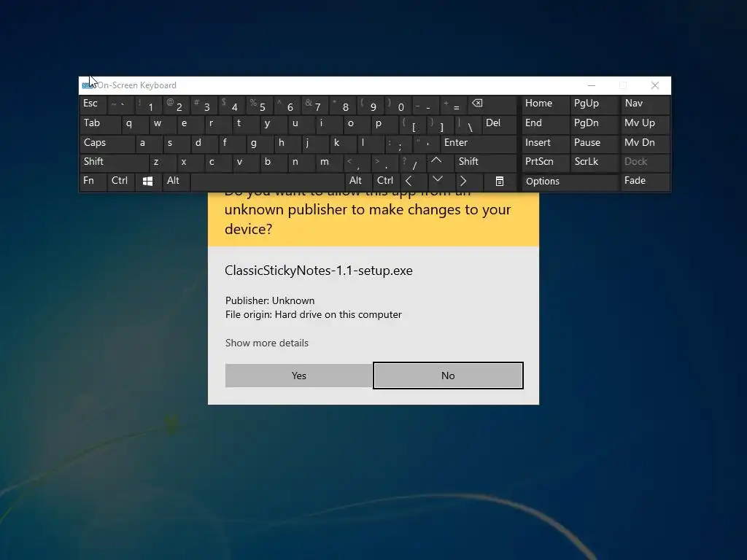Tap the equals key

point(454,104)
